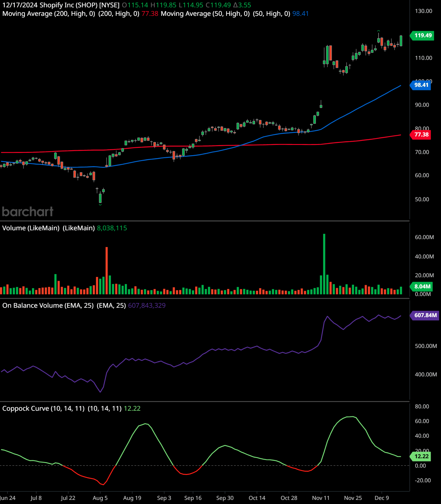441x504 pixels.
Task: Click the 400.00M On Balance Volume axis label
Action: [426, 375]
